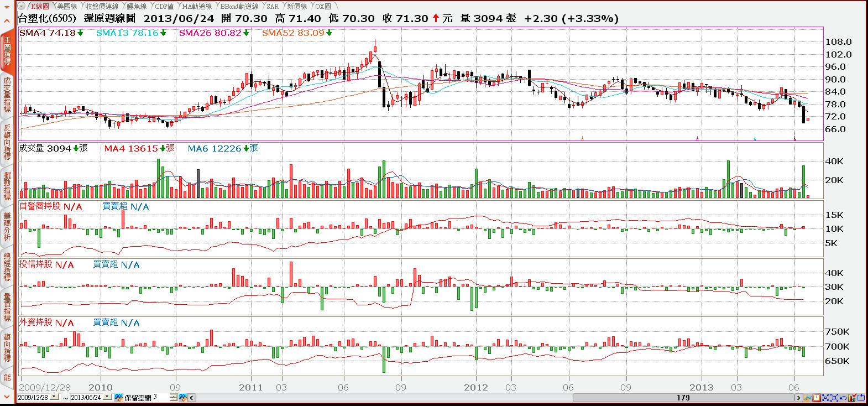Click the orange line chart icon
The width and height of the screenshot is (868, 406).
[808, 397]
